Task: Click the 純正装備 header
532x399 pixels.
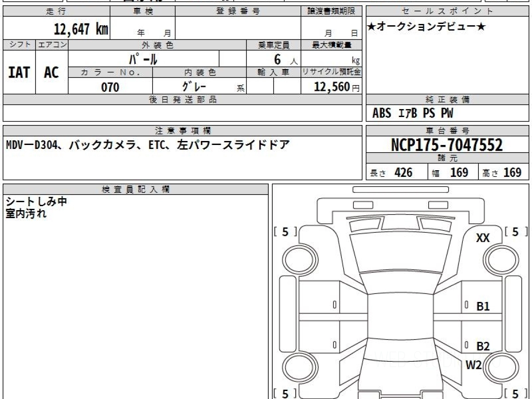Action: click(x=448, y=100)
